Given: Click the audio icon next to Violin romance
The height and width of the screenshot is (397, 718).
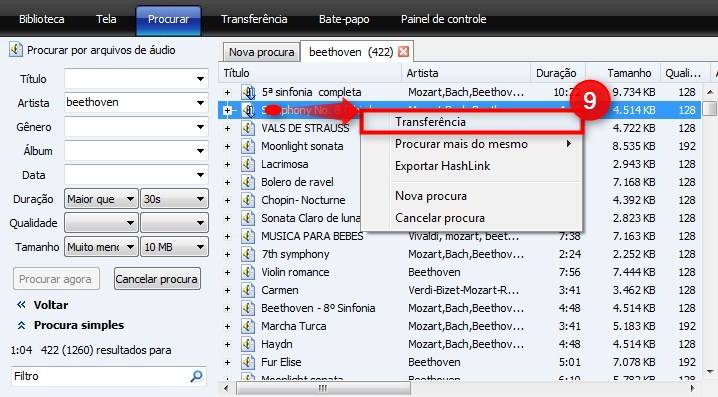Looking at the screenshot, I should 248,272.
